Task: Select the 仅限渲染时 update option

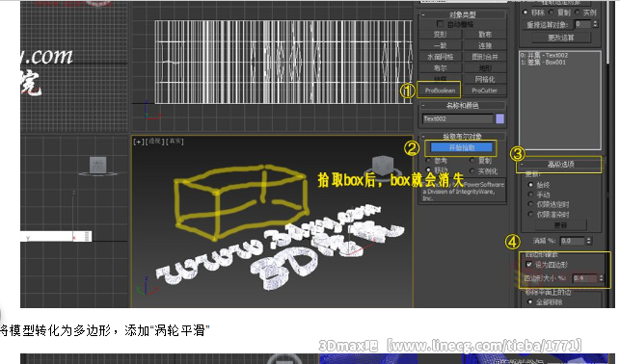Action: tap(530, 214)
